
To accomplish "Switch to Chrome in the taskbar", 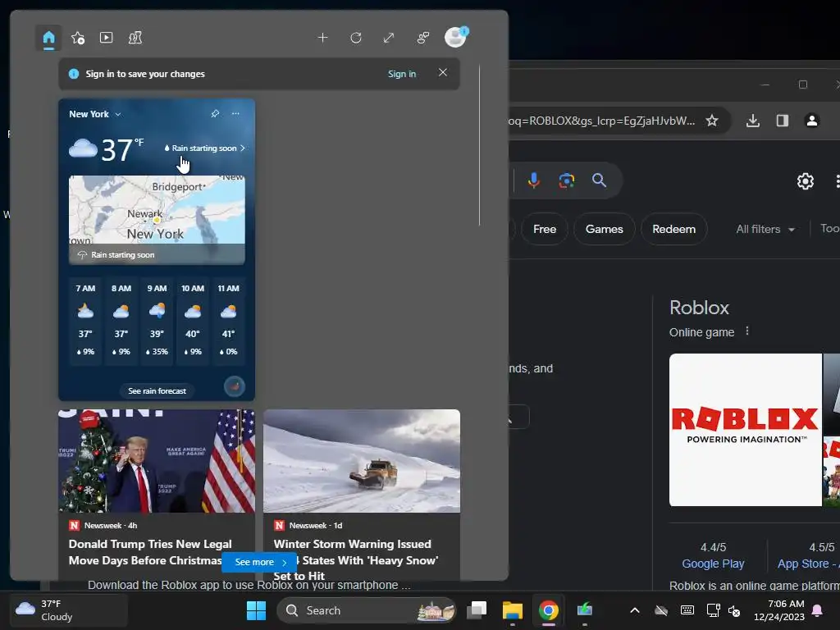I will [x=549, y=610].
